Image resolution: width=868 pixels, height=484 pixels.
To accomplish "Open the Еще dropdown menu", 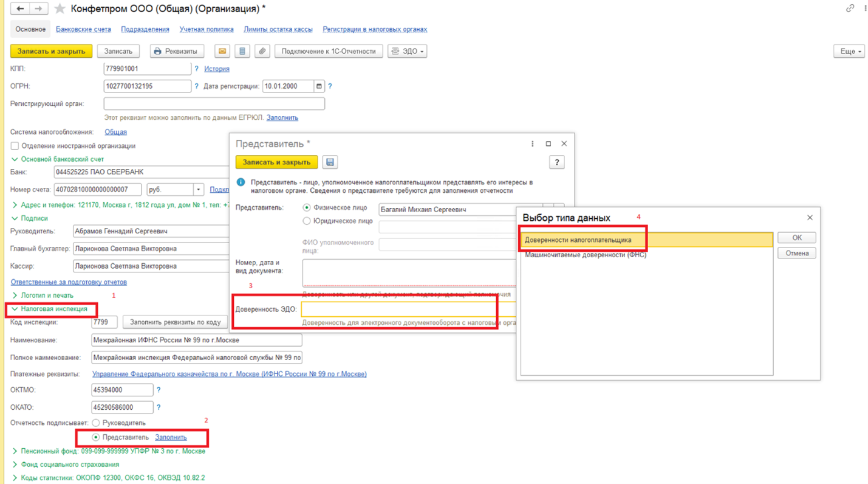I will tap(849, 51).
